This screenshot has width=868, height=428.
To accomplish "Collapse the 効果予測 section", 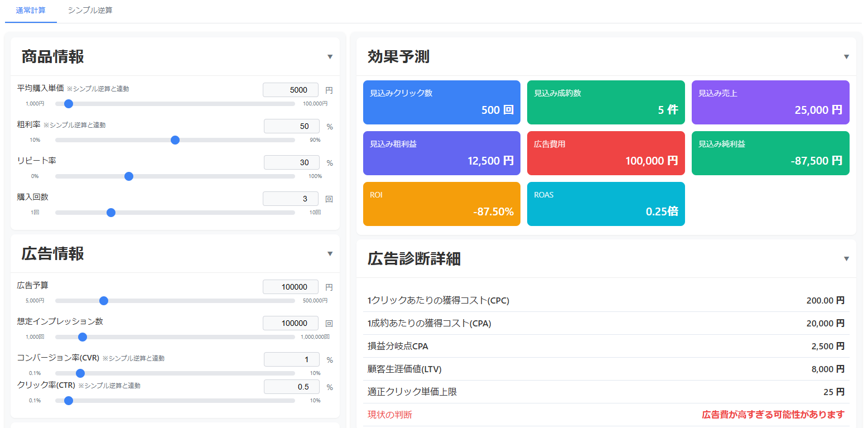I will pyautogui.click(x=846, y=57).
